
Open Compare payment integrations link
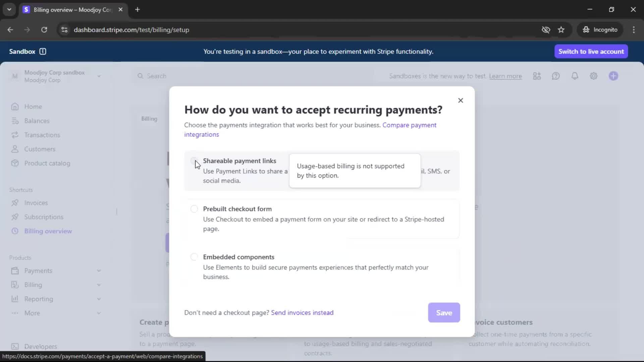[409, 125]
